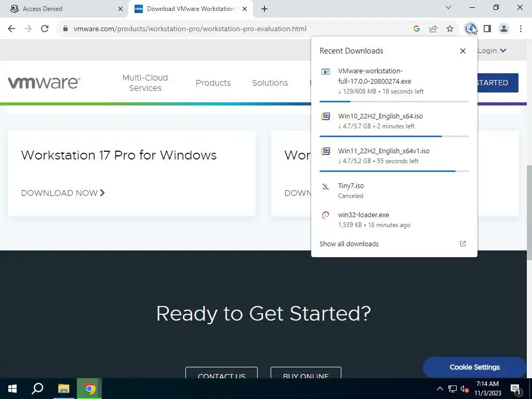532x399 pixels.
Task: Open Chrome profile avatar
Action: tap(504, 29)
